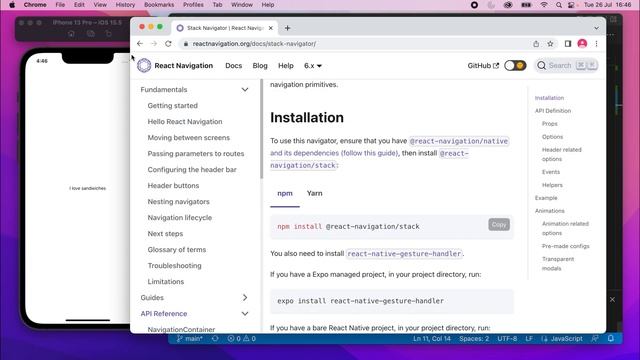640x360 pixels.
Task: Click the screen recording icon in menu bar
Action: (474, 5)
